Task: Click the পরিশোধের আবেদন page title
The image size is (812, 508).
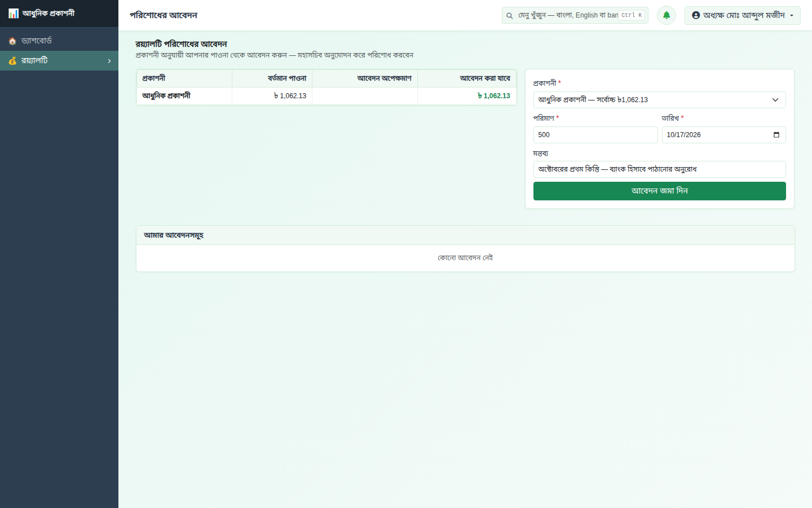Action: coord(164,15)
